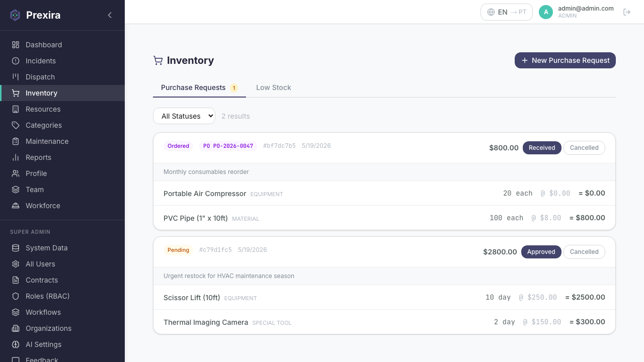Collapse the sidebar with the chevron
The height and width of the screenshot is (362, 644).
pyautogui.click(x=110, y=15)
